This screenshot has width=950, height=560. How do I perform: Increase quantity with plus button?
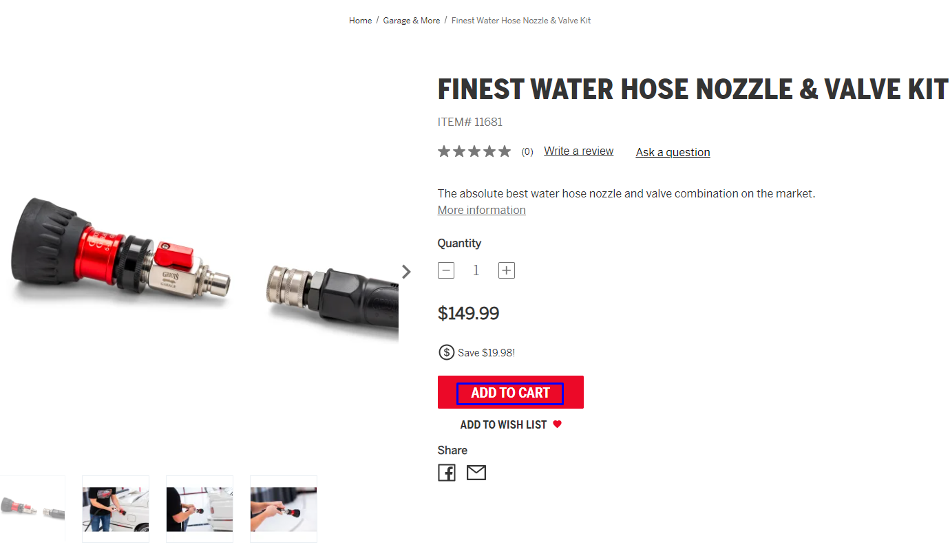(x=507, y=270)
